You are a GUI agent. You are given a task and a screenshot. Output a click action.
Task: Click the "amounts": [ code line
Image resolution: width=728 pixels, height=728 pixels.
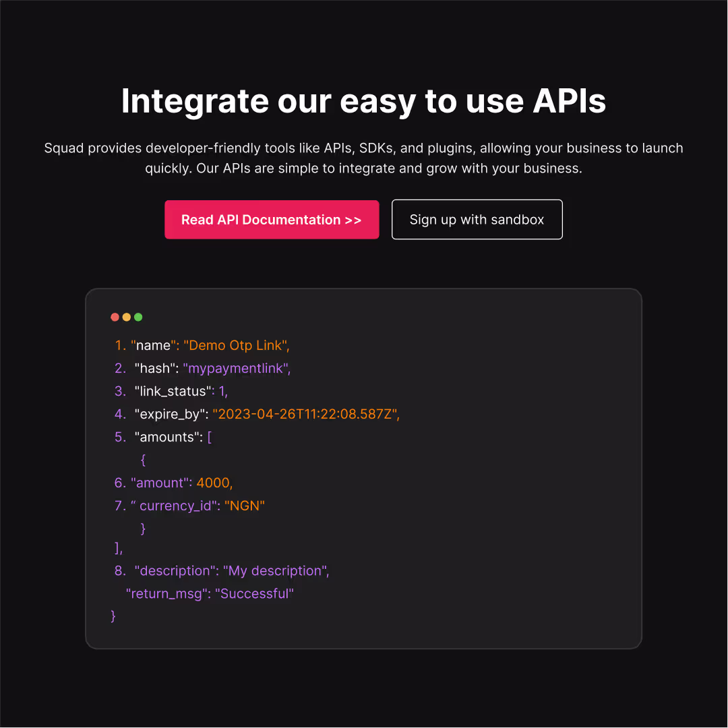pyautogui.click(x=163, y=437)
